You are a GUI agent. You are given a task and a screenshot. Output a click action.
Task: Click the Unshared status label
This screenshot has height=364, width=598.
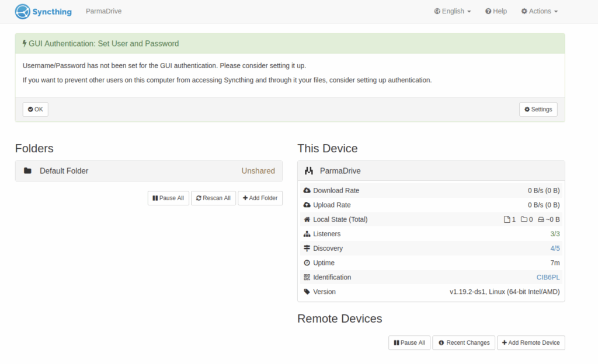pos(258,171)
